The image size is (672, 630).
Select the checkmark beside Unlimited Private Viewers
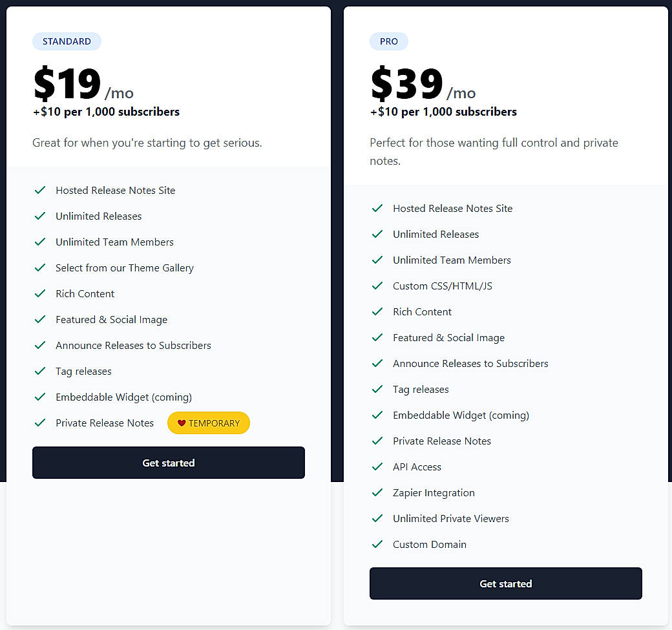[377, 518]
